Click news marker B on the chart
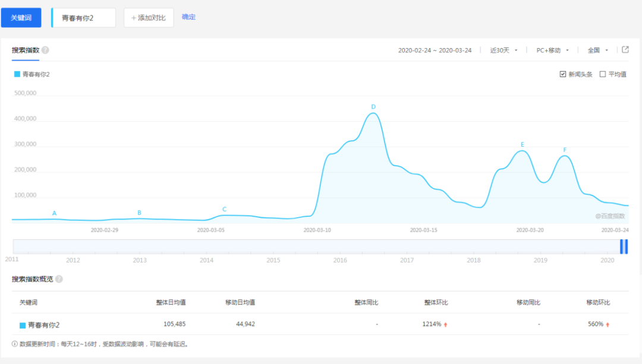 [x=139, y=213]
